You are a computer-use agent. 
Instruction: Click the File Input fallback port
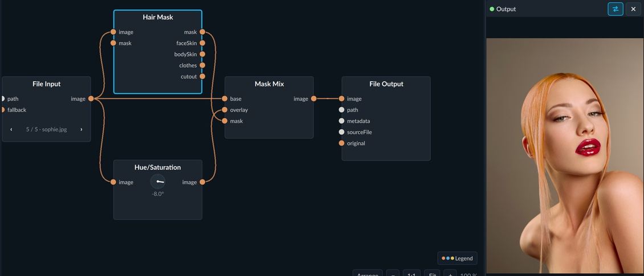pyautogui.click(x=2, y=109)
